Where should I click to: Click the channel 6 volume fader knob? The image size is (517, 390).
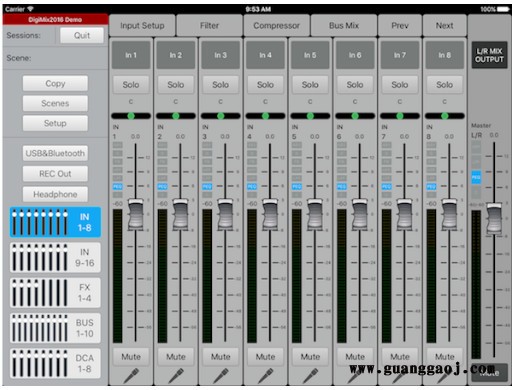point(360,215)
